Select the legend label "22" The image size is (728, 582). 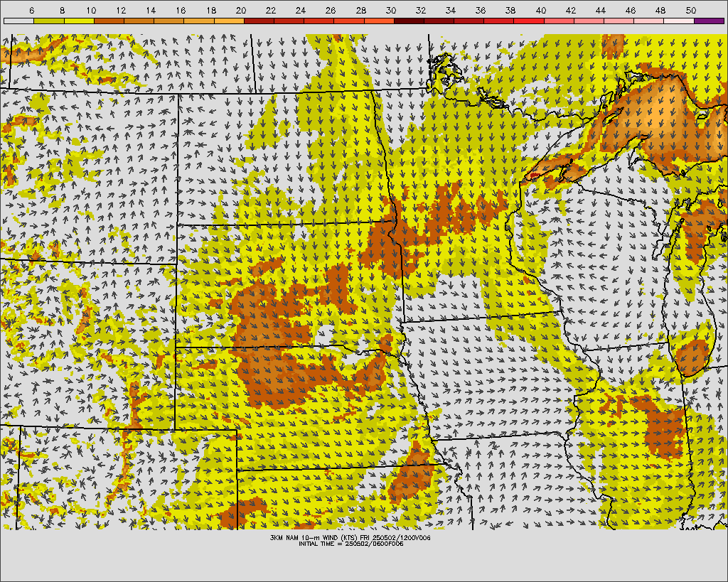(271, 10)
